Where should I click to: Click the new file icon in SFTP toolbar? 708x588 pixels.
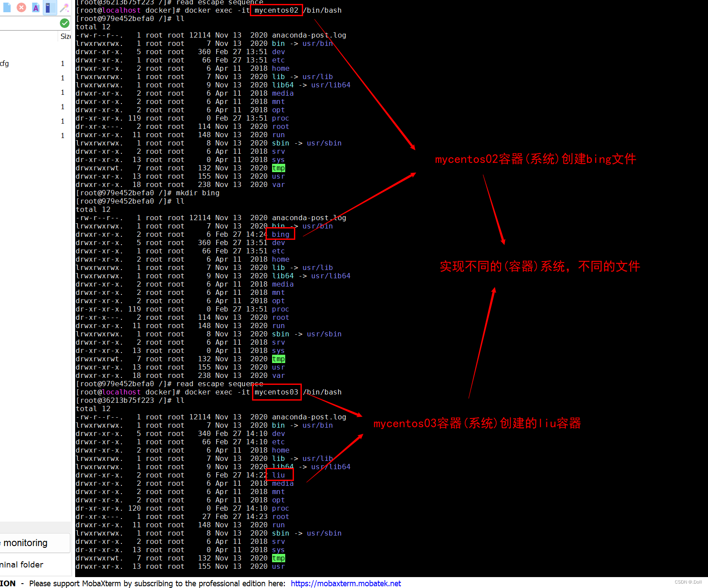pos(6,7)
